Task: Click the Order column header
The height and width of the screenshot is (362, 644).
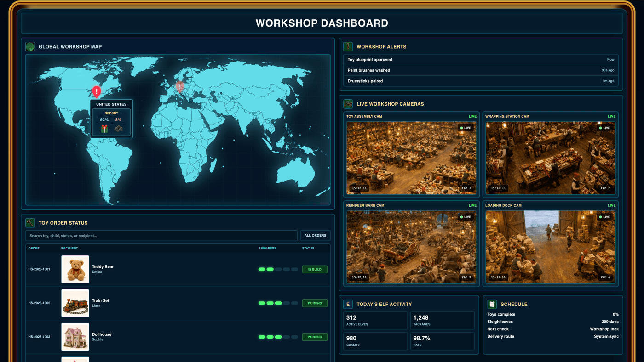Action: pos(34,248)
